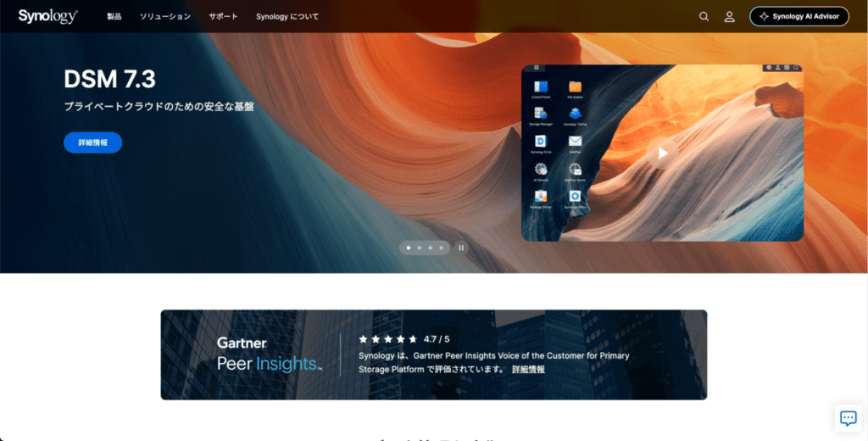868x441 pixels.
Task: Select the third carousel slide dot
Action: (431, 248)
